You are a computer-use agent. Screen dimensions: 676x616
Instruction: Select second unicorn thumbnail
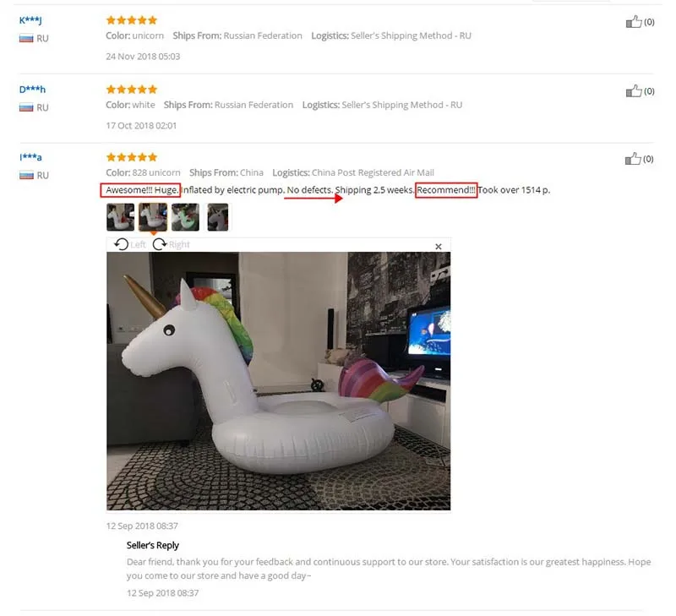[x=153, y=217]
